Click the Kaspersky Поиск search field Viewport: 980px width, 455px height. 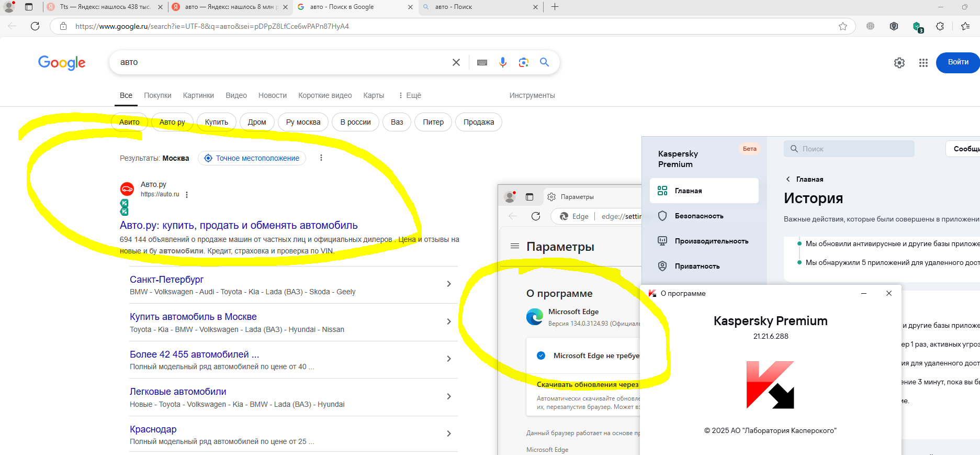(x=849, y=149)
